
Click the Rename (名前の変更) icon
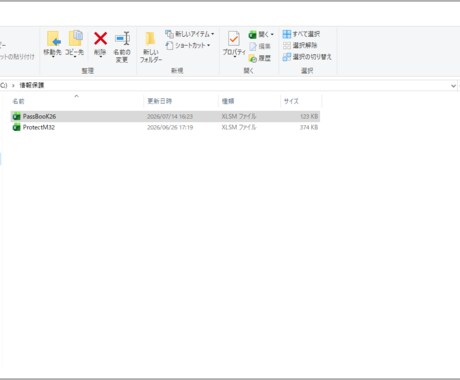click(x=122, y=38)
